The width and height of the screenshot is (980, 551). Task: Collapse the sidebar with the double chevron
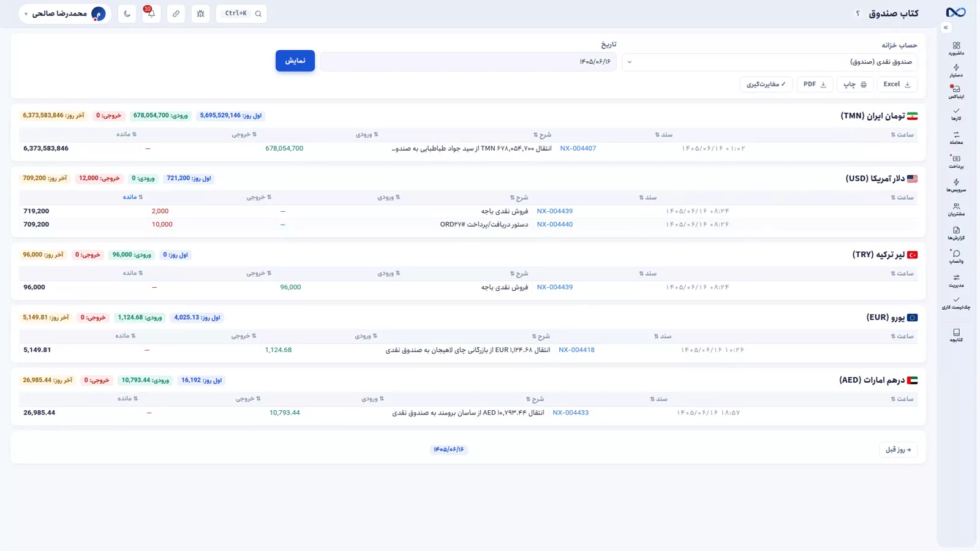pos(946,28)
